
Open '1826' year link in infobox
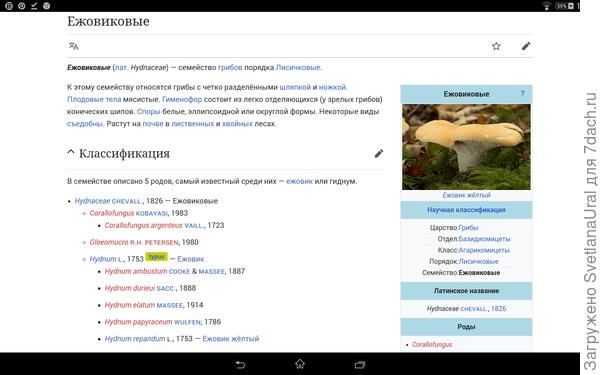(498, 309)
